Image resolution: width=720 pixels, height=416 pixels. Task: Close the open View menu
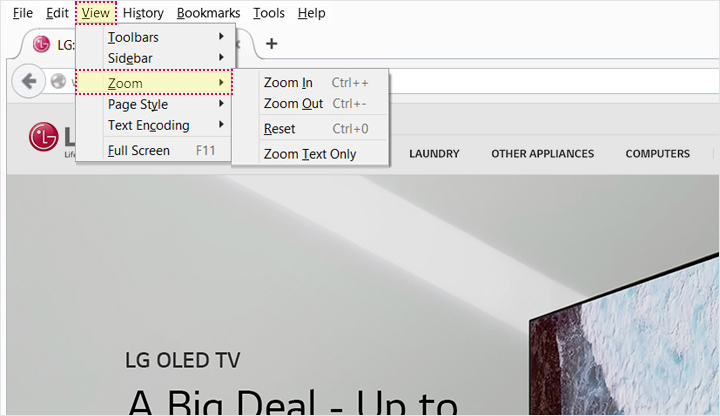pos(96,13)
